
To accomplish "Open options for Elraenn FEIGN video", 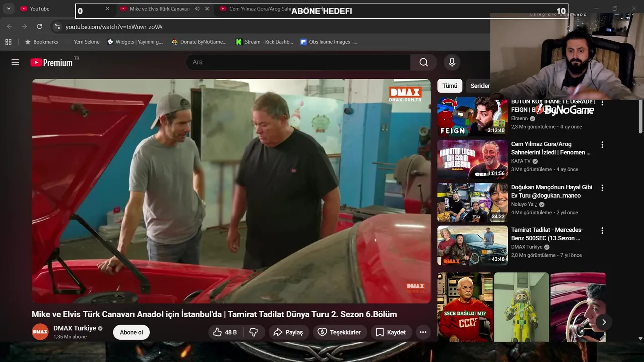I will (602, 102).
